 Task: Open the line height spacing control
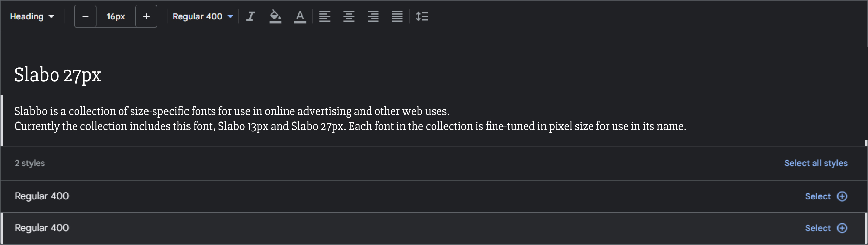click(422, 16)
